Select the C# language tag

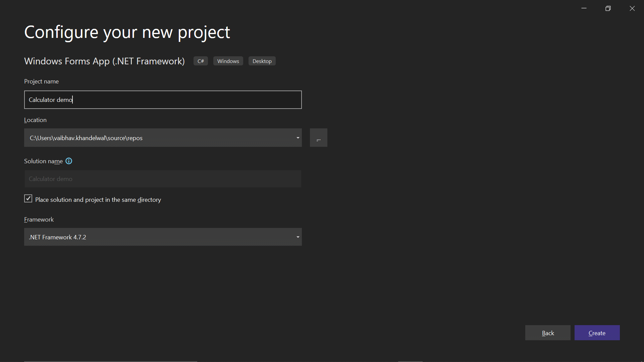coord(200,61)
